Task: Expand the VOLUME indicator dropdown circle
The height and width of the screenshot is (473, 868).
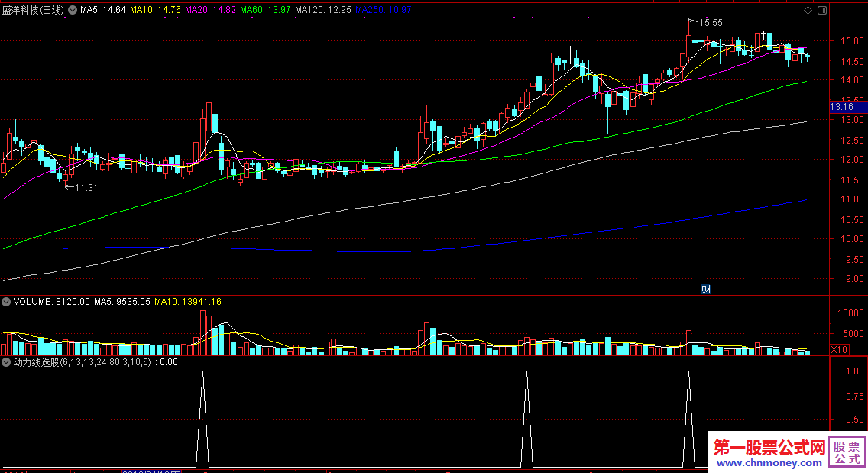Action: tap(6, 302)
